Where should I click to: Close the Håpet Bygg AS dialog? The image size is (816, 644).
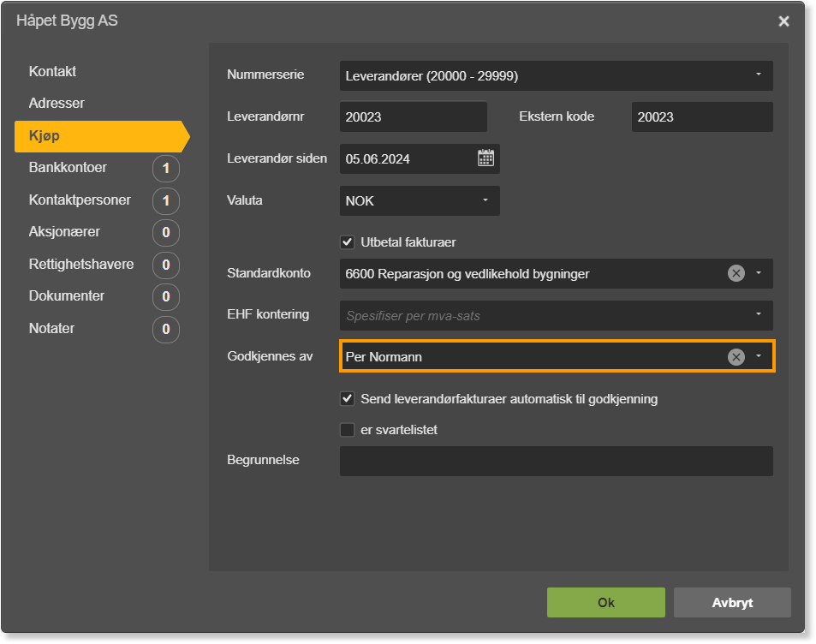[x=783, y=21]
